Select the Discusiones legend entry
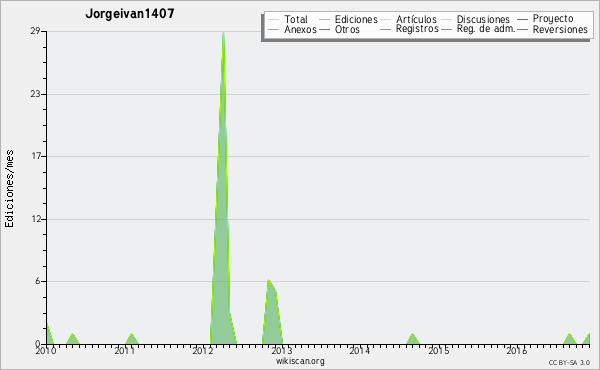 pos(483,20)
